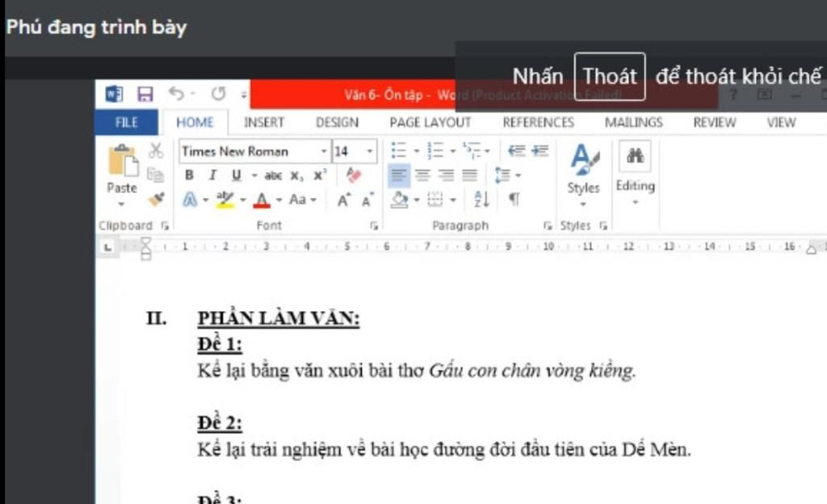Click the Shrink Font icon
This screenshot has width=827, height=504.
(x=367, y=199)
